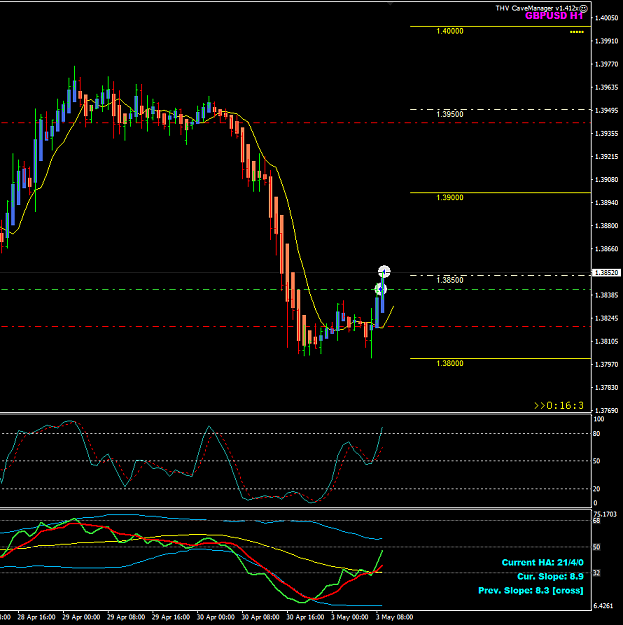This screenshot has height=625, width=623.
Task: Click the 32 level label in bottom pane
Action: 597,573
